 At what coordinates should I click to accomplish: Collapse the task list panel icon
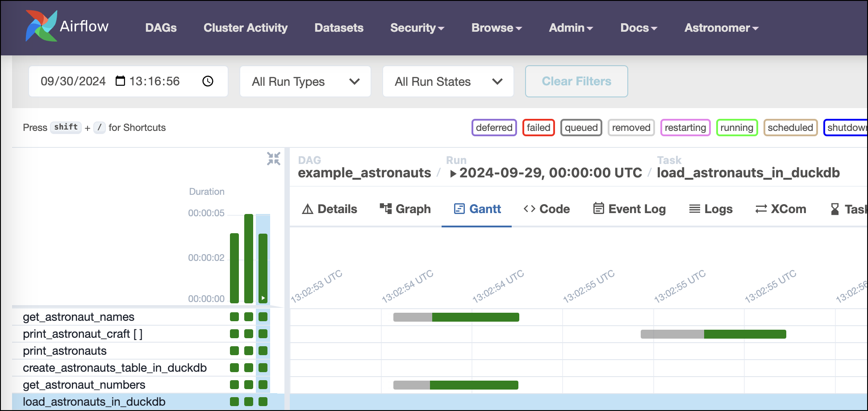pos(274,159)
